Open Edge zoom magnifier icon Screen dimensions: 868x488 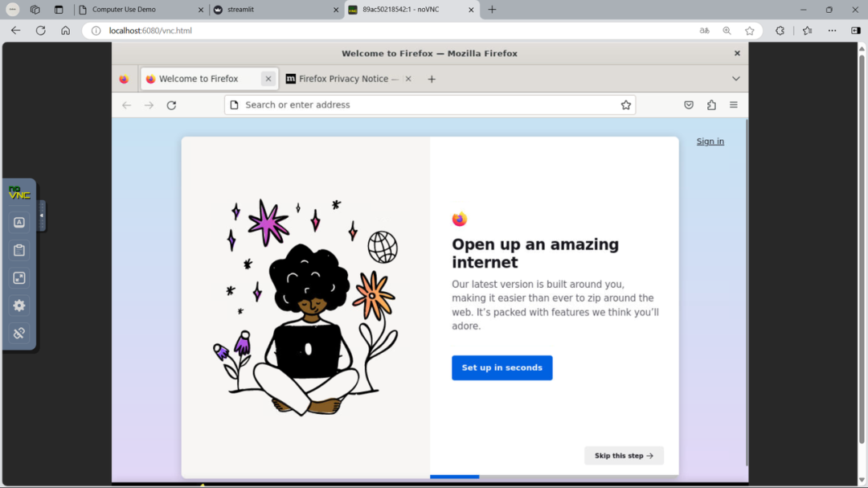coord(727,31)
